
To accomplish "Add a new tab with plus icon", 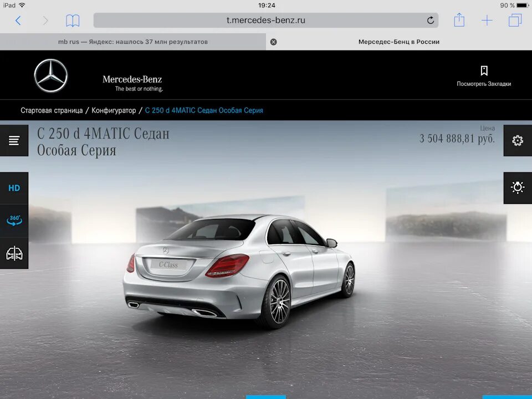I will pos(487,21).
